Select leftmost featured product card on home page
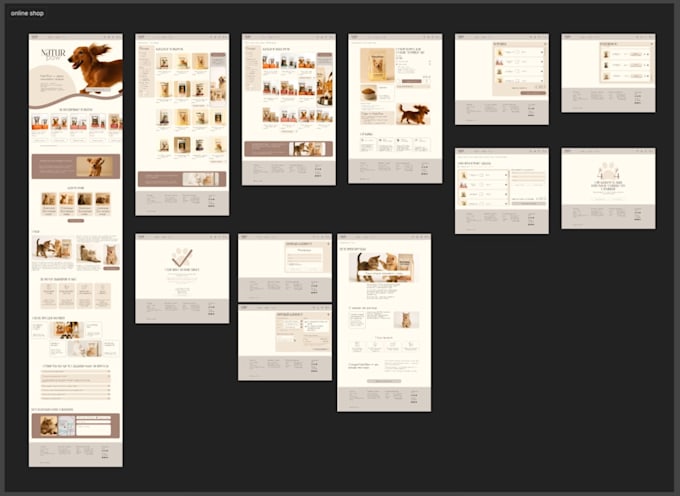680x496 pixels. click(40, 128)
